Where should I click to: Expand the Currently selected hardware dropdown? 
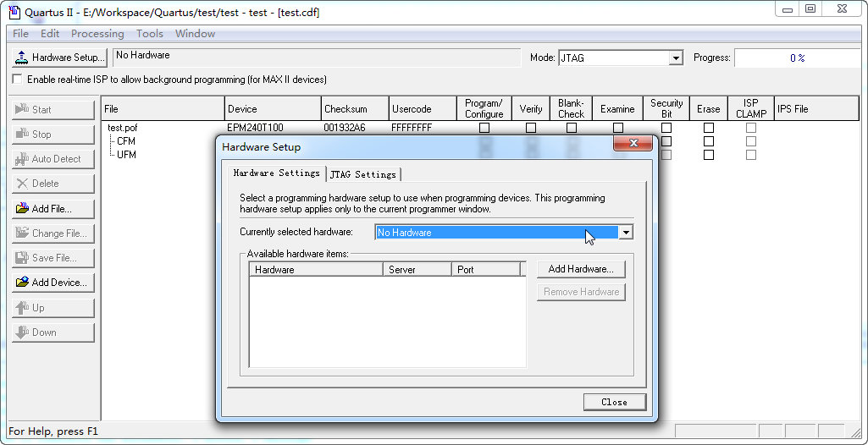click(626, 233)
